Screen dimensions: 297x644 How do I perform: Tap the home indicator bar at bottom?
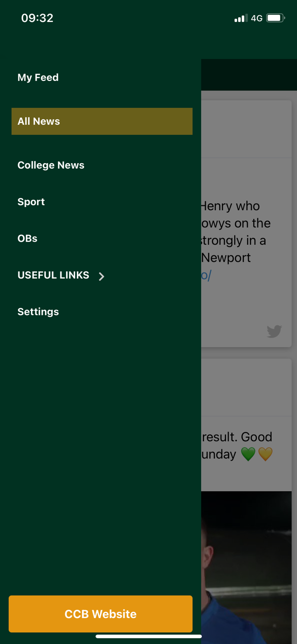click(149, 636)
